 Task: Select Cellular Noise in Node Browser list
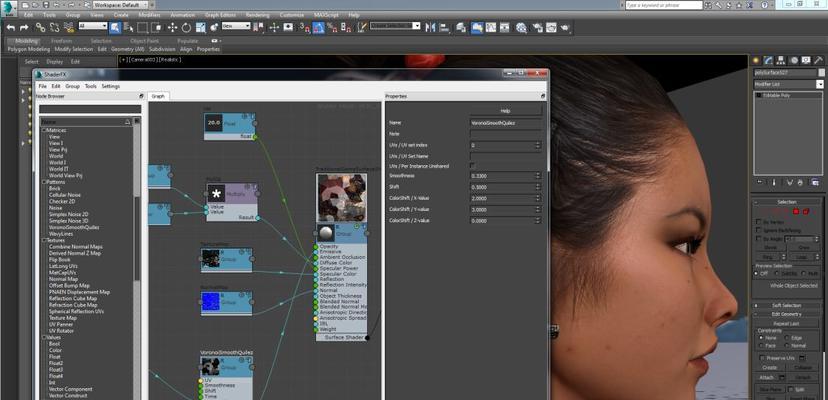(65, 195)
